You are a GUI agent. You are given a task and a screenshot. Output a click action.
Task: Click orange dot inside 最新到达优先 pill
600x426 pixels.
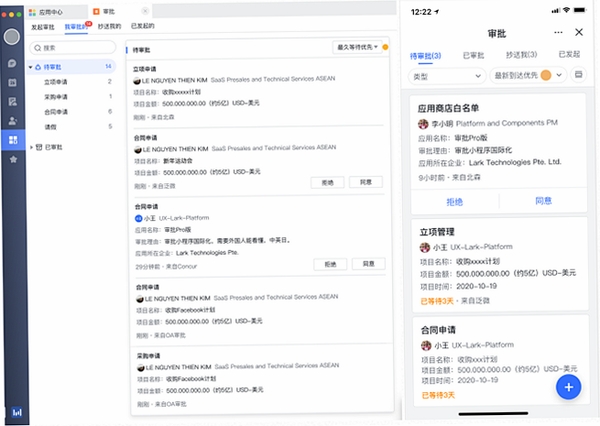(546, 75)
